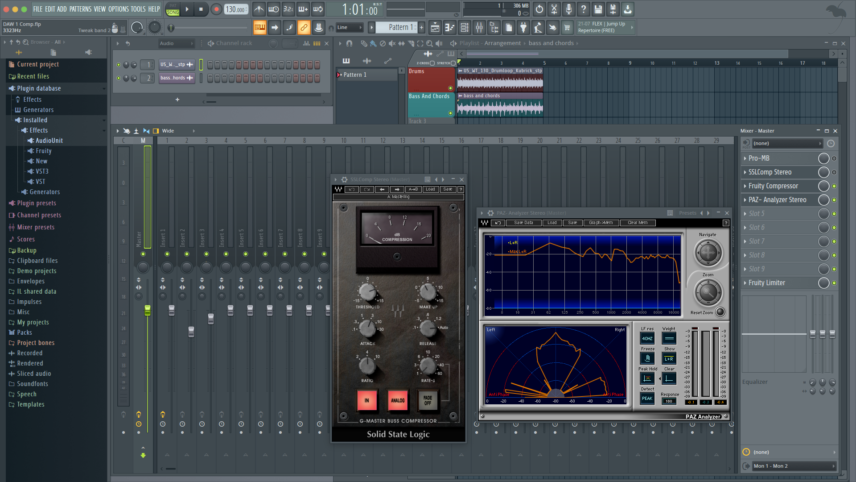
Task: Open the Line snap dropdown
Action: (x=349, y=27)
